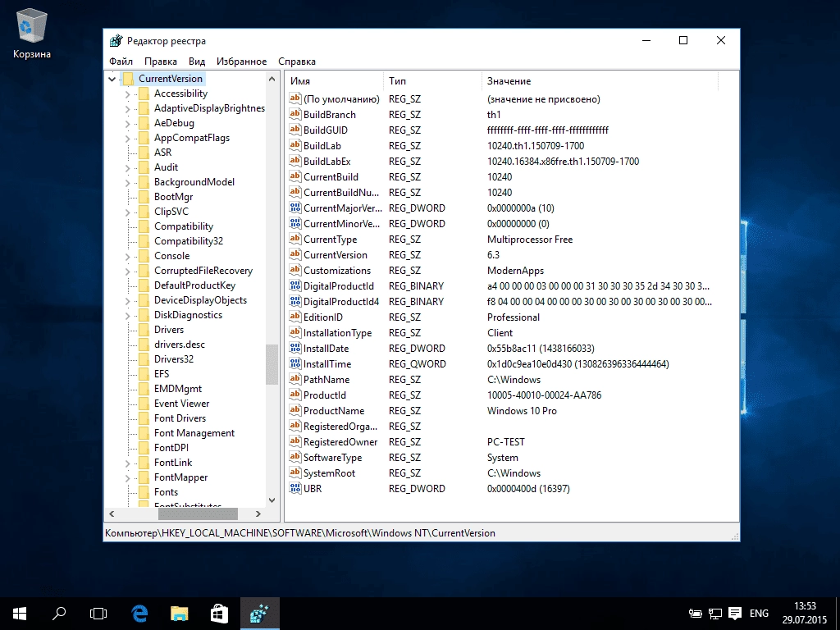The height and width of the screenshot is (630, 840).
Task: Select the Event Viewer key
Action: [181, 404]
